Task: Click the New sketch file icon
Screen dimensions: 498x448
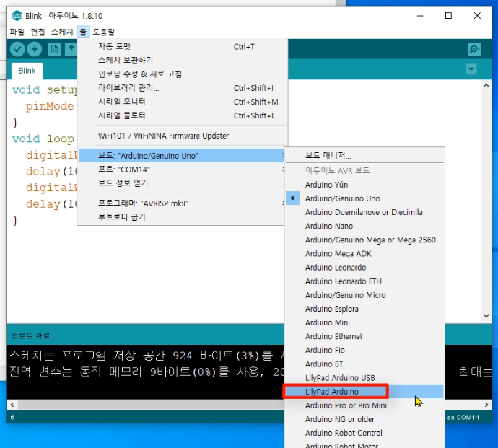Action: [54, 49]
